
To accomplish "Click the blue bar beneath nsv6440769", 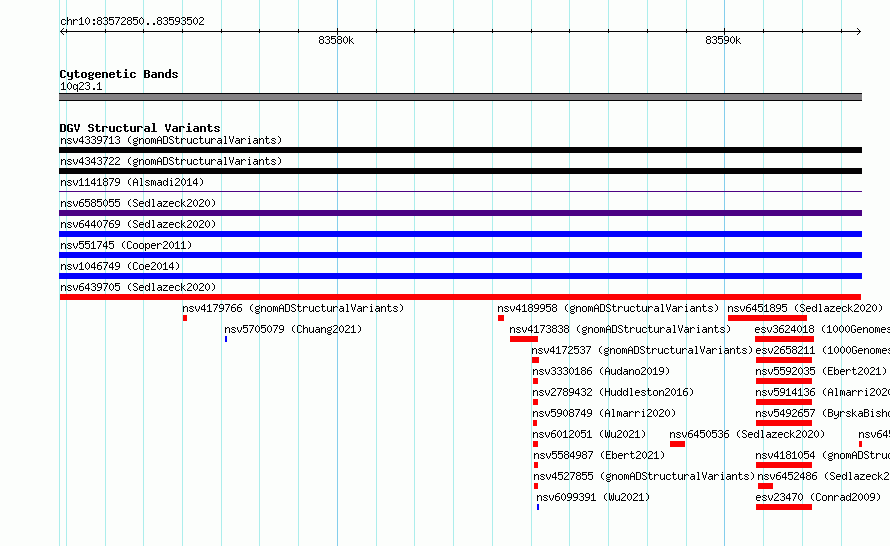I will tap(460, 234).
